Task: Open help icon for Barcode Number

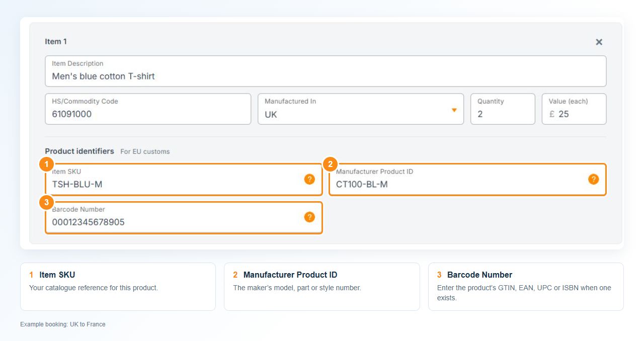Action: pos(309,217)
